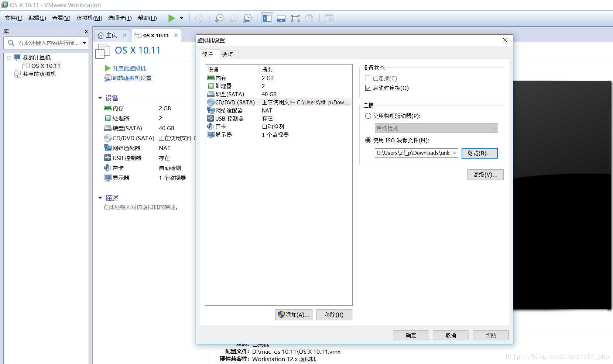Select 内存 row in settings hardware list
This screenshot has height=364, width=613.
pyautogui.click(x=278, y=78)
